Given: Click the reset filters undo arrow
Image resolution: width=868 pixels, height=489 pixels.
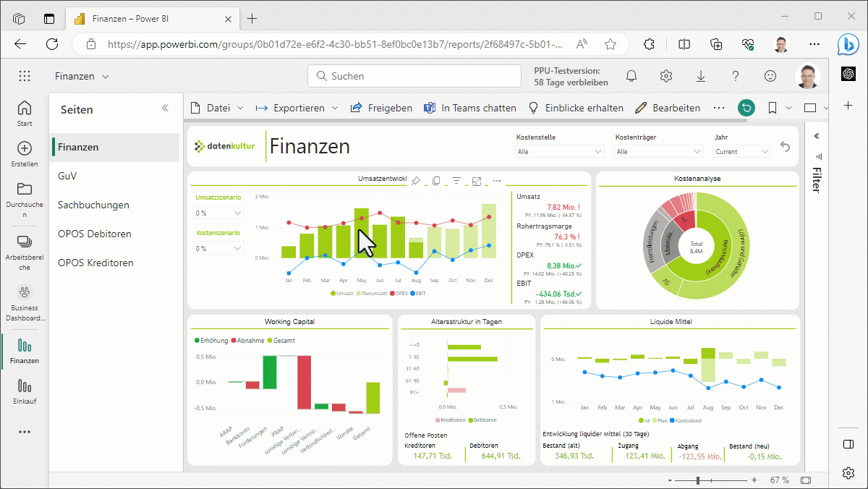Looking at the screenshot, I should [x=786, y=148].
